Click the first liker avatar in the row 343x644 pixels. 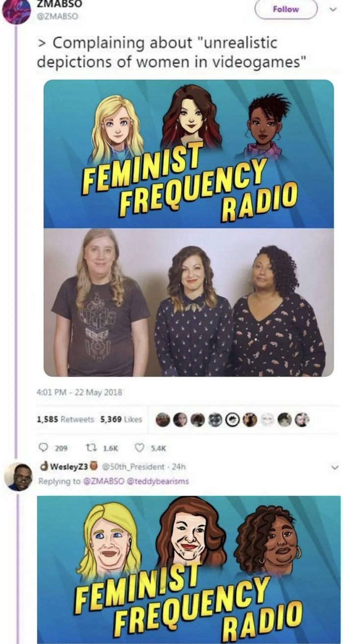[x=163, y=420]
